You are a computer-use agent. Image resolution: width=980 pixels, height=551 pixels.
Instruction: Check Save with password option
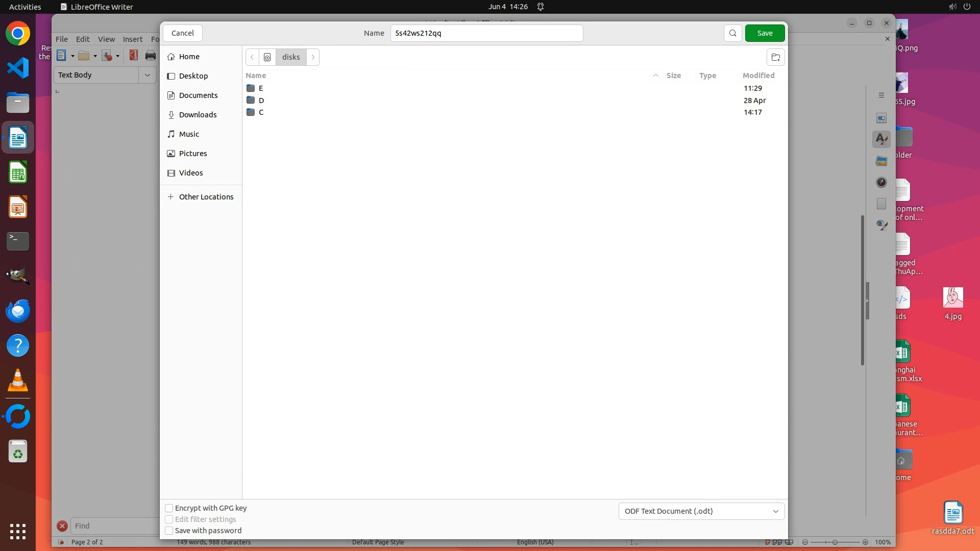click(169, 531)
